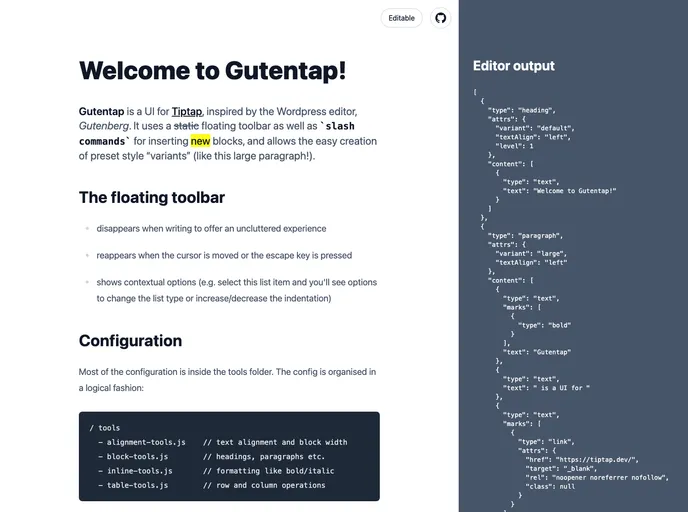The height and width of the screenshot is (512, 688).
Task: Click the "class": null JSON line
Action: (550, 487)
